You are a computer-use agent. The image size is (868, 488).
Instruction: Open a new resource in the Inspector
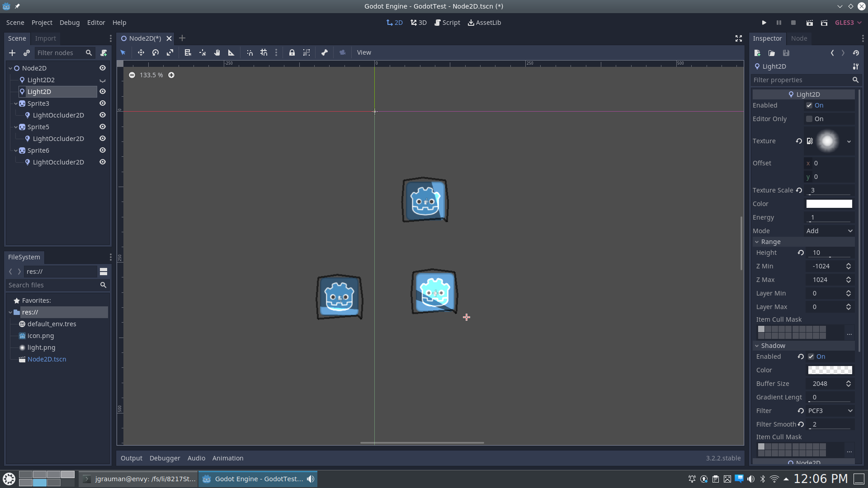coord(757,53)
